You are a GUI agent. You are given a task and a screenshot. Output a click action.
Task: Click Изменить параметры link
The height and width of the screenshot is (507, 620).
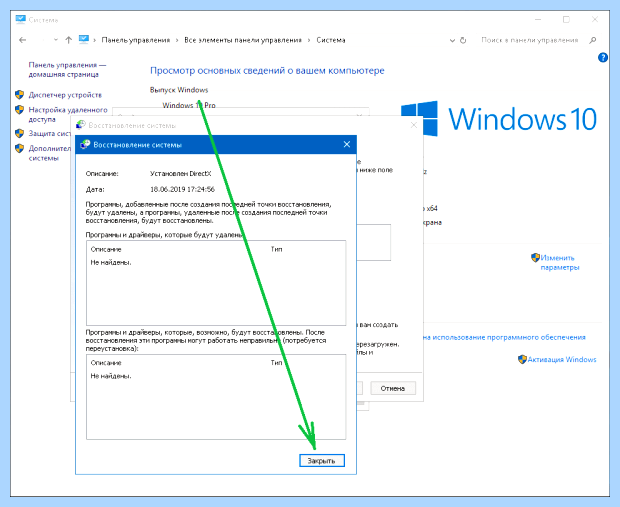560,263
